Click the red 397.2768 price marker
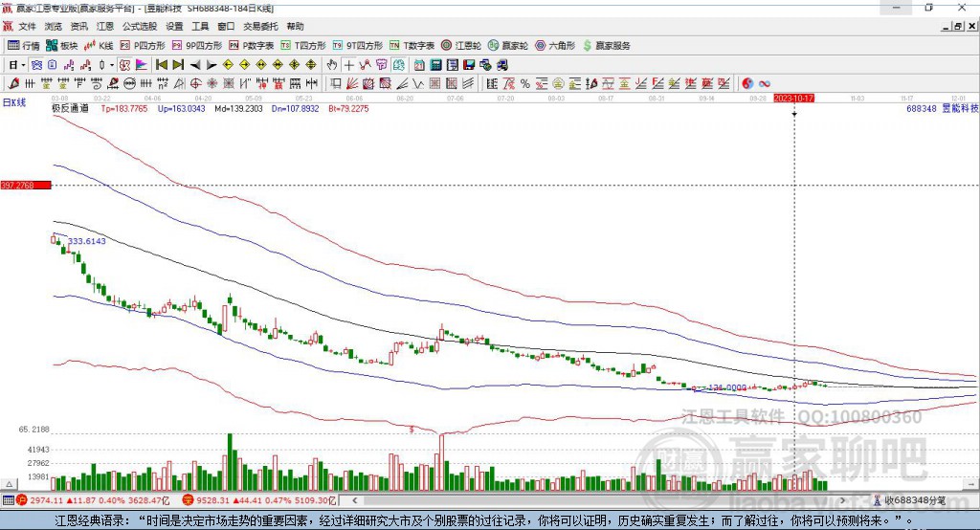The image size is (980, 530). [26, 186]
